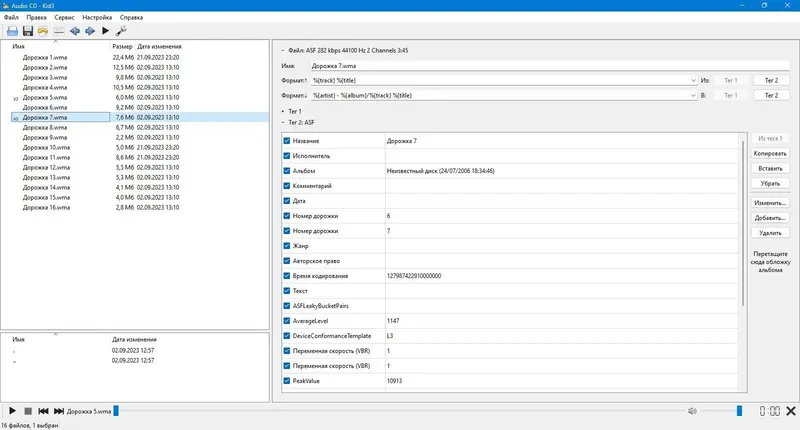
Task: Start playback from the top toolbar play icon
Action: point(105,31)
